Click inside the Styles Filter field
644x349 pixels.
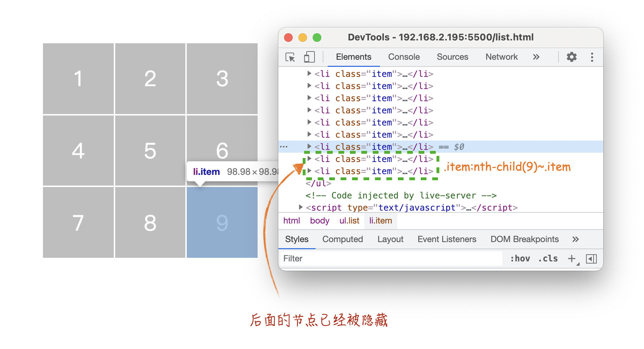tap(358, 259)
